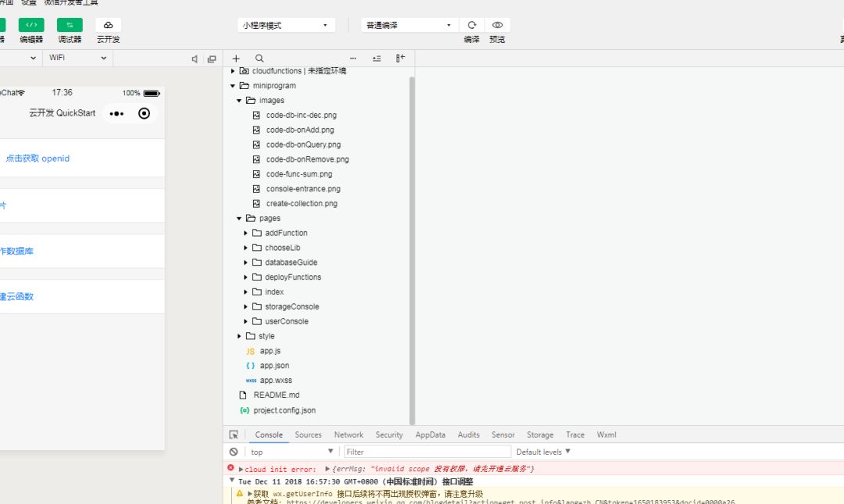The image size is (844, 504).
Task: Open the cloud development (云开发) console
Action: (x=108, y=25)
